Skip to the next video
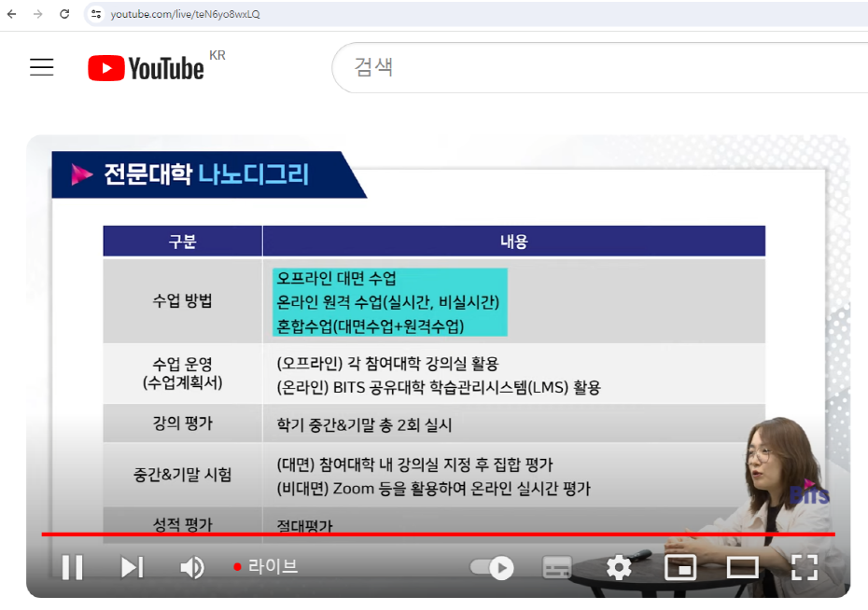This screenshot has width=868, height=610. [133, 567]
